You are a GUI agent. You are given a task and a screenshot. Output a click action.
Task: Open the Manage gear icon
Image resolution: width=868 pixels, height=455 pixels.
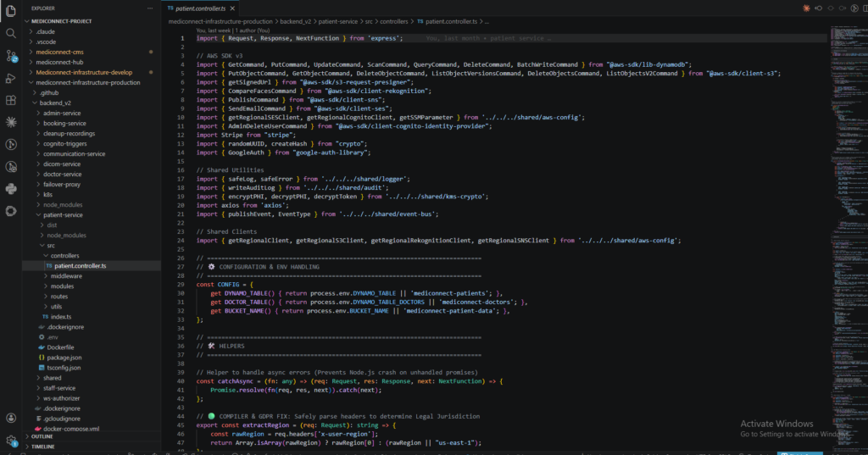pyautogui.click(x=10, y=441)
